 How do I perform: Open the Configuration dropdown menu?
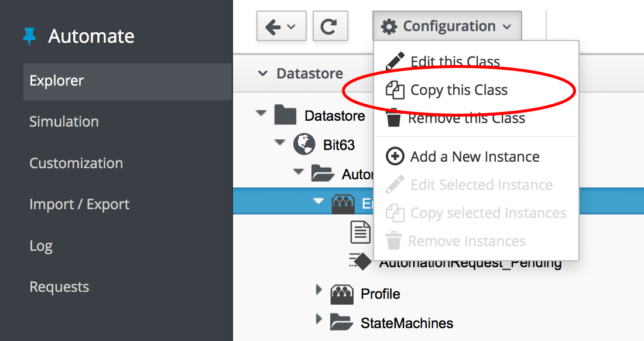click(x=446, y=27)
